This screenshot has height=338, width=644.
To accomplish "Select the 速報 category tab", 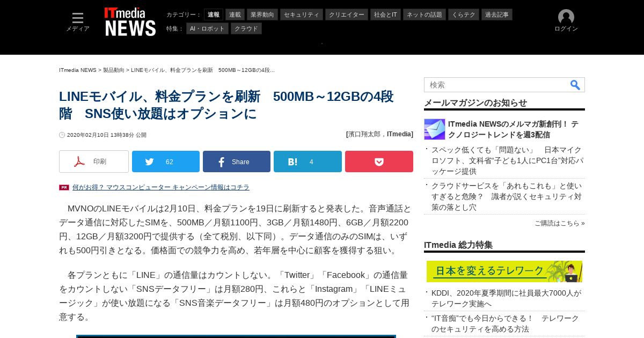I will click(x=214, y=14).
